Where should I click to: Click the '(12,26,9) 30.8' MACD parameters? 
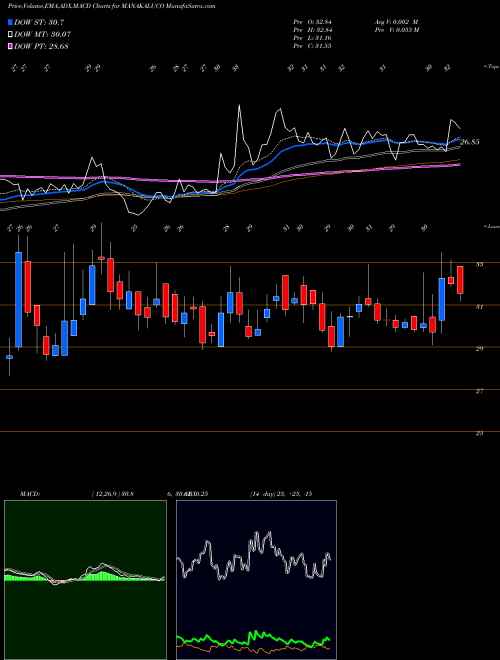pos(112,494)
